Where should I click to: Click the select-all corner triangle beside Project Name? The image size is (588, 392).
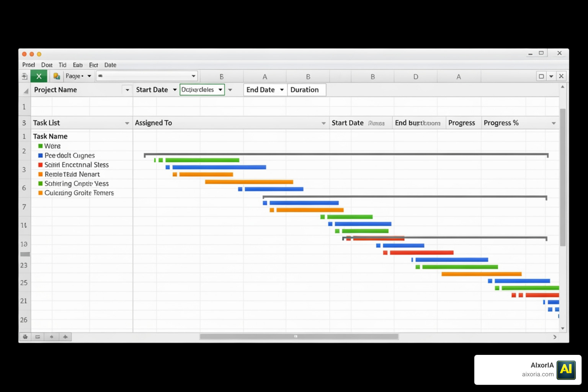[26, 91]
